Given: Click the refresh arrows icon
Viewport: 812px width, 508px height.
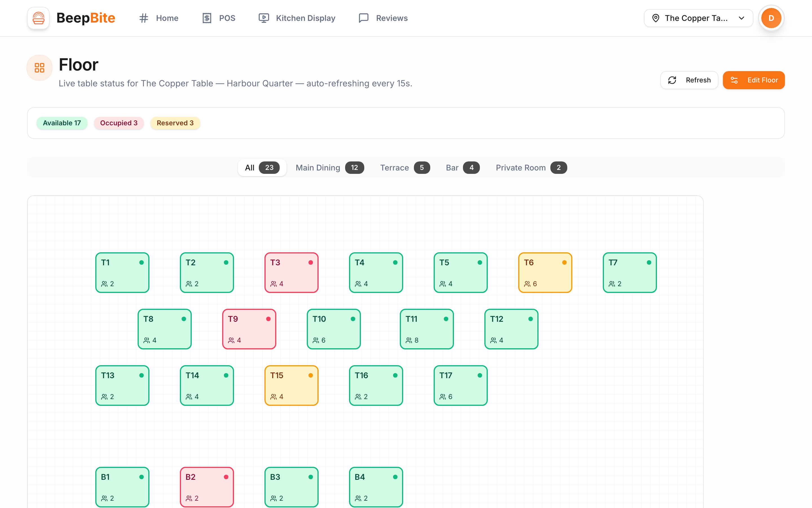Looking at the screenshot, I should (x=672, y=80).
